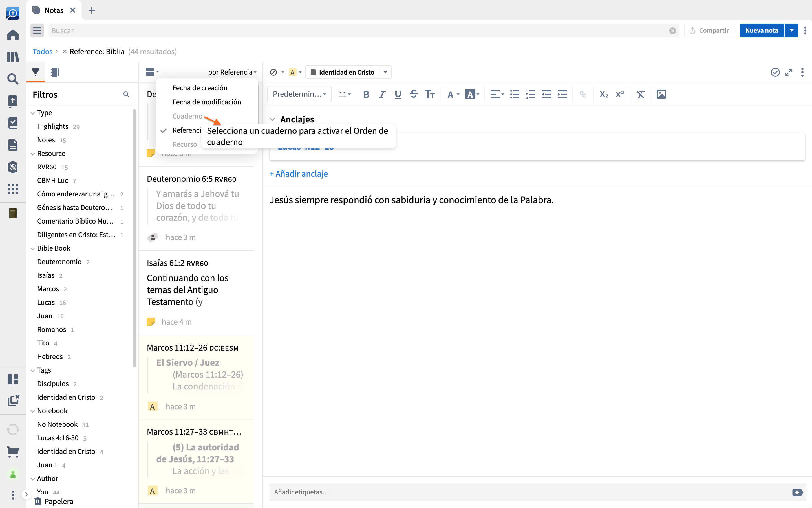Click the sync icon in the sidebar

point(13,429)
